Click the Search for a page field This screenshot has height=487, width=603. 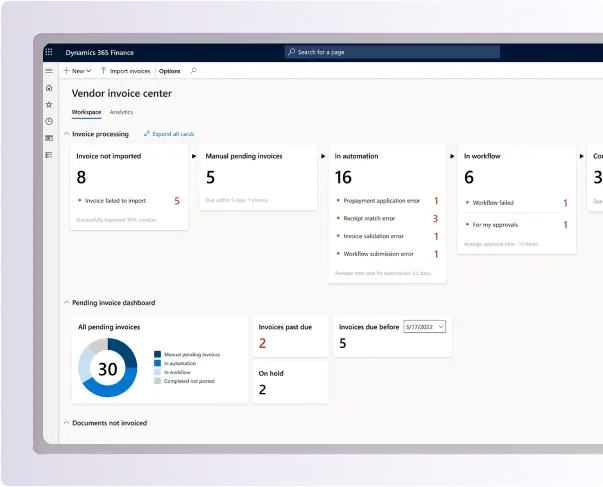392,52
